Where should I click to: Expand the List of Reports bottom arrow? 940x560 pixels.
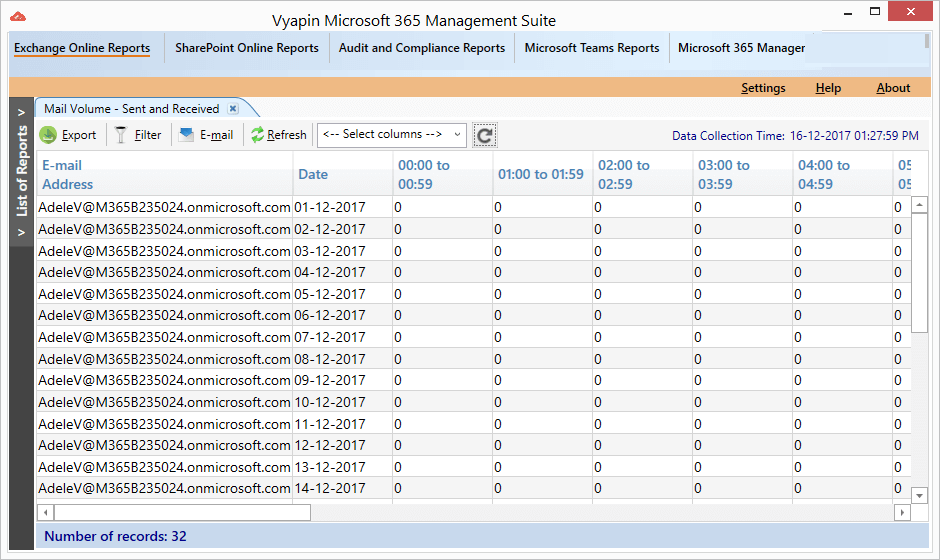click(x=22, y=232)
